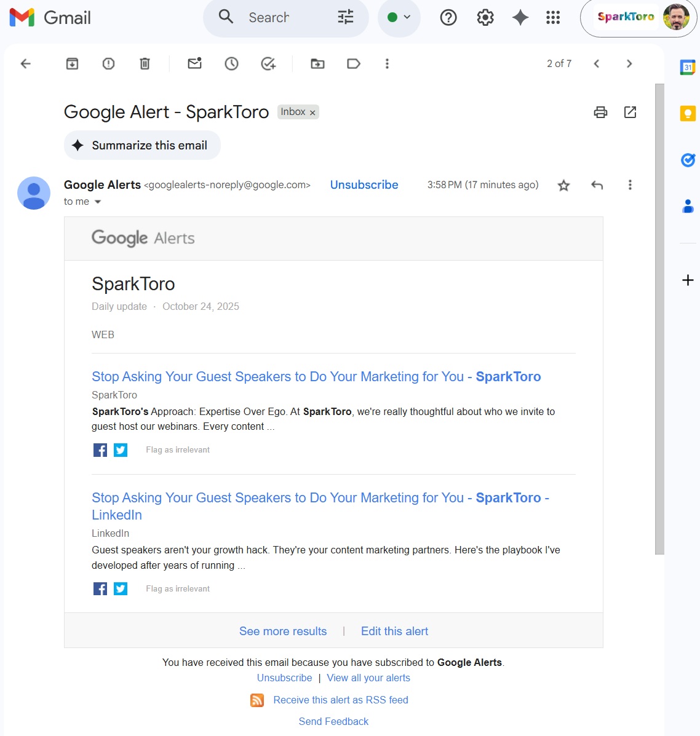Share the LinkedIn result on Facebook

click(100, 588)
